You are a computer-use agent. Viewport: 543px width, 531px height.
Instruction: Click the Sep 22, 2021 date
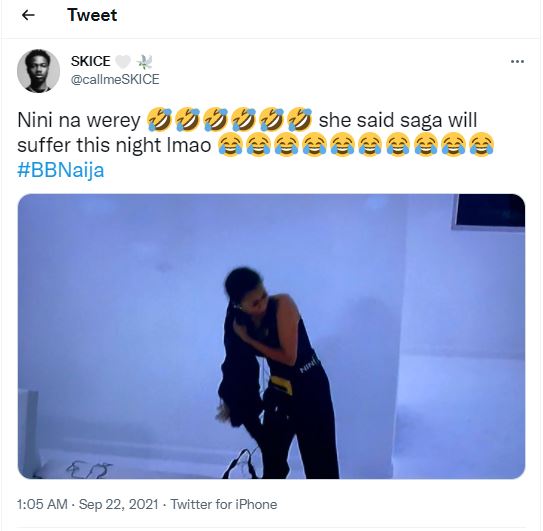(119, 504)
